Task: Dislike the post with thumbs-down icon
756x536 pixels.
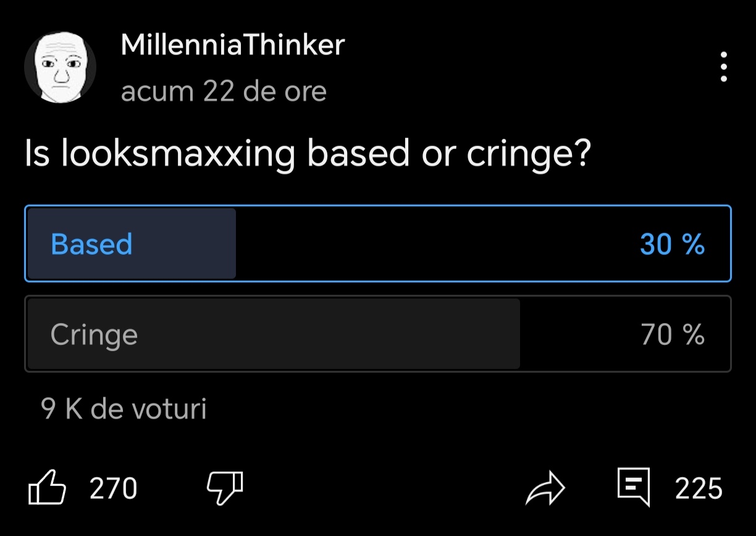Action: pyautogui.click(x=224, y=488)
